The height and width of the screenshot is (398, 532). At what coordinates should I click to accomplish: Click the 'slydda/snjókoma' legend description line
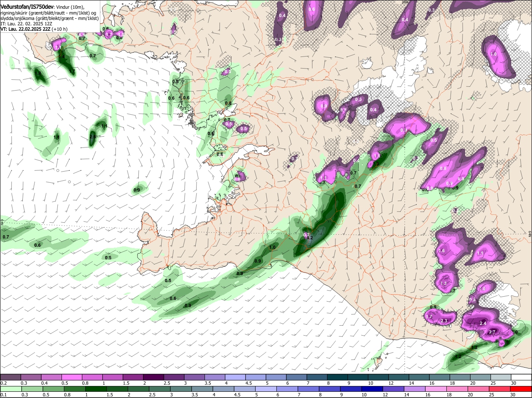tap(49, 18)
